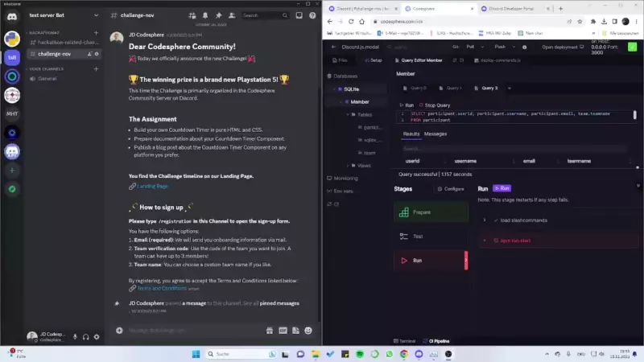
Task: Open deploy-commands.js editor tab
Action: pyautogui.click(x=497, y=60)
